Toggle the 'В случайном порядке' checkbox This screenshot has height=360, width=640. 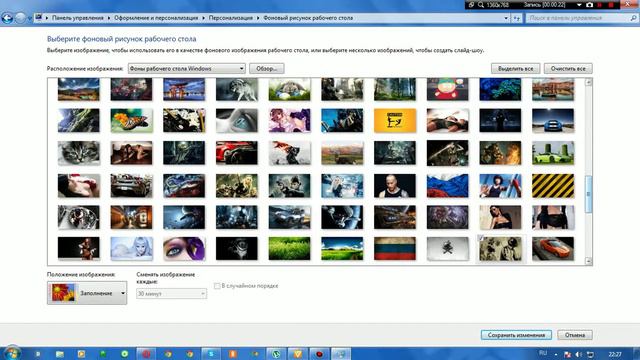tap(217, 286)
